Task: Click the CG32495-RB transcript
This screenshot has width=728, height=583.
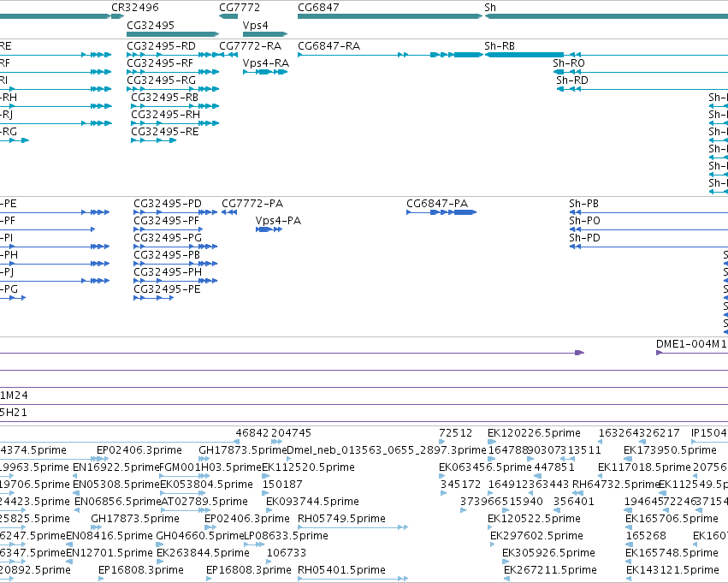Action: (175, 106)
